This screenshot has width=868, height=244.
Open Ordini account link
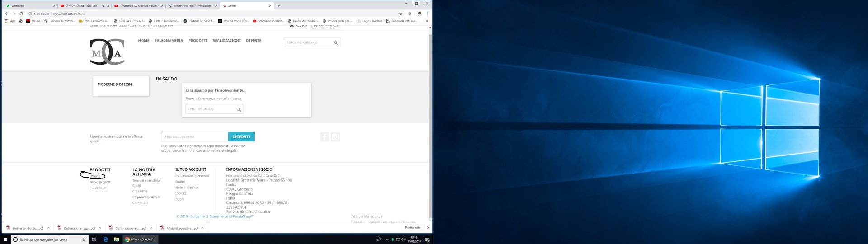pos(180,182)
